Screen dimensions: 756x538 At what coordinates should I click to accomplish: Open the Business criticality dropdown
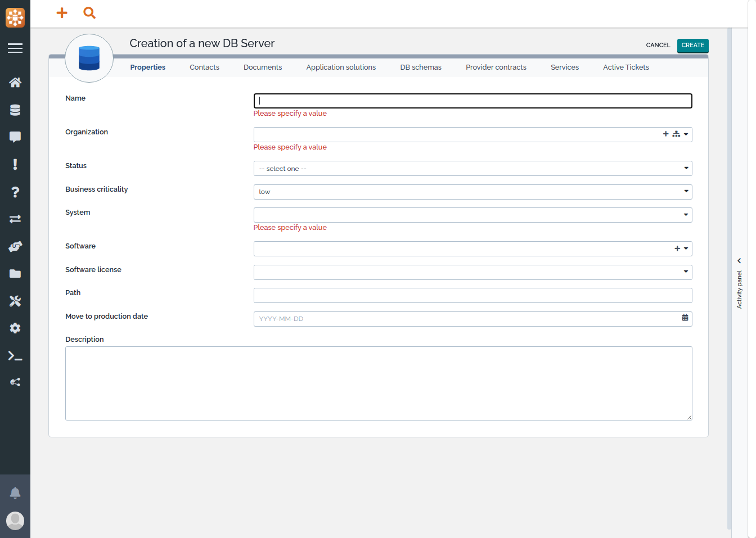472,192
